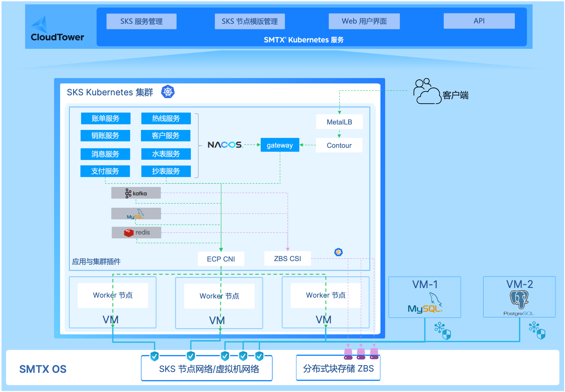The image size is (565, 392).
Task: Click the 支付服务 service block
Action: [105, 171]
